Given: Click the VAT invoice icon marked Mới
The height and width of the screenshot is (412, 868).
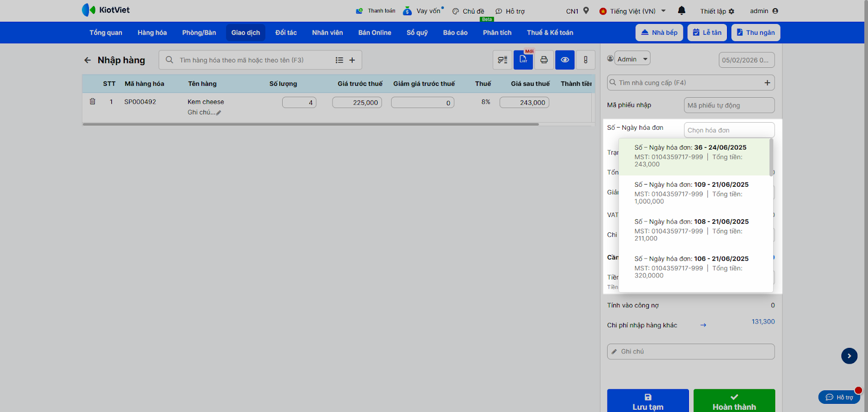Looking at the screenshot, I should [523, 60].
